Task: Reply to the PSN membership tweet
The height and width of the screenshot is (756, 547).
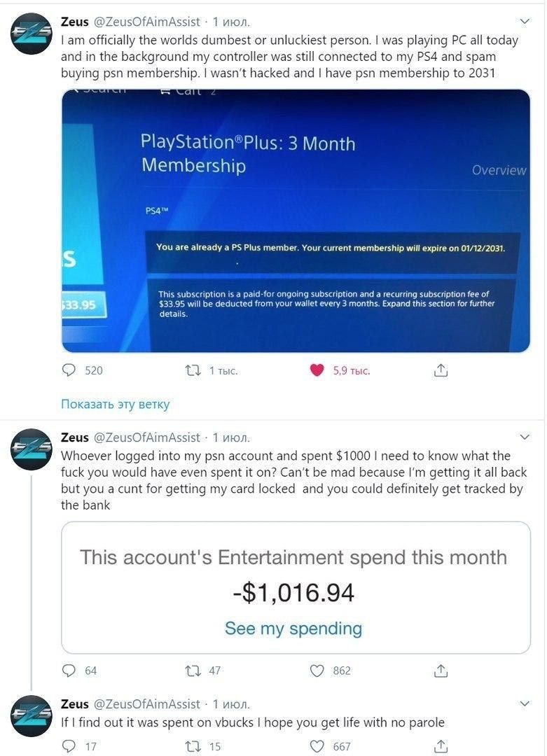Action: tap(69, 370)
